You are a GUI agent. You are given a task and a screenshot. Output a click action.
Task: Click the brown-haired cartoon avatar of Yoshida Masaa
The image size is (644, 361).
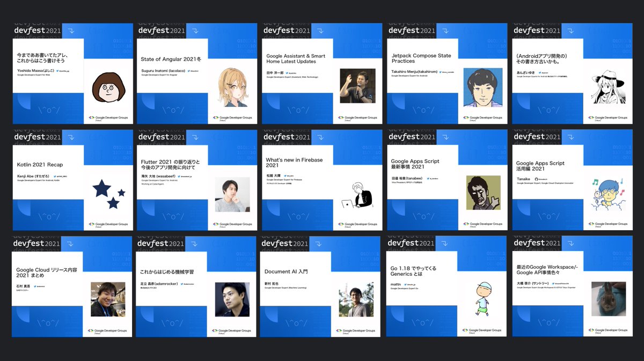[109, 87]
